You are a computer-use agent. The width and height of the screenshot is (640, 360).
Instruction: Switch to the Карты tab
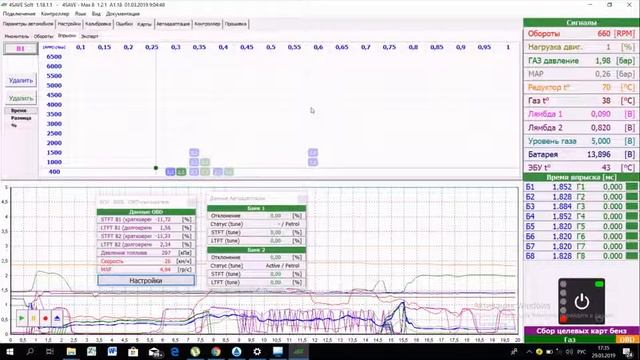point(144,24)
